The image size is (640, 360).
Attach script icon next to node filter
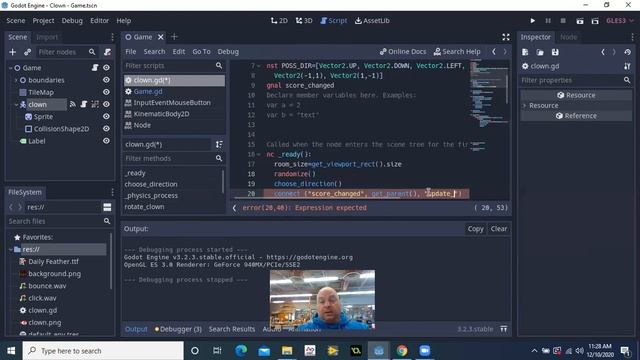tap(107, 52)
